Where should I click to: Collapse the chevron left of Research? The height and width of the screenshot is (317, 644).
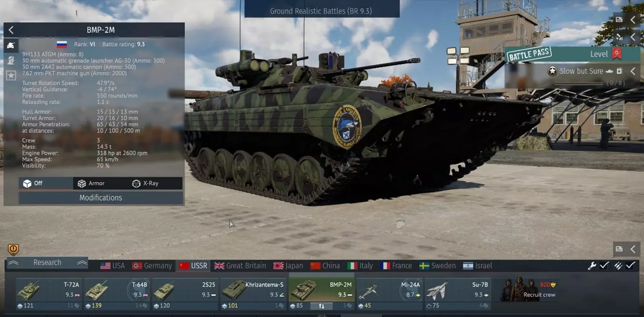(13, 263)
